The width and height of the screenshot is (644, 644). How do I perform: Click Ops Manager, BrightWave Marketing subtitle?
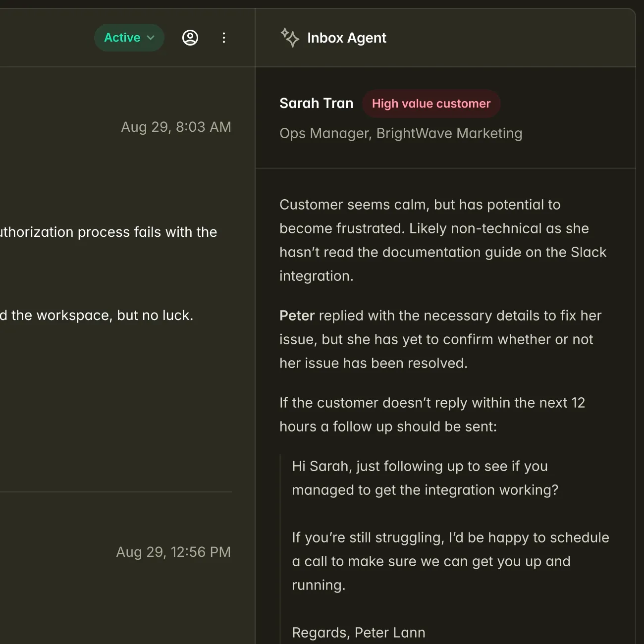coord(401,133)
